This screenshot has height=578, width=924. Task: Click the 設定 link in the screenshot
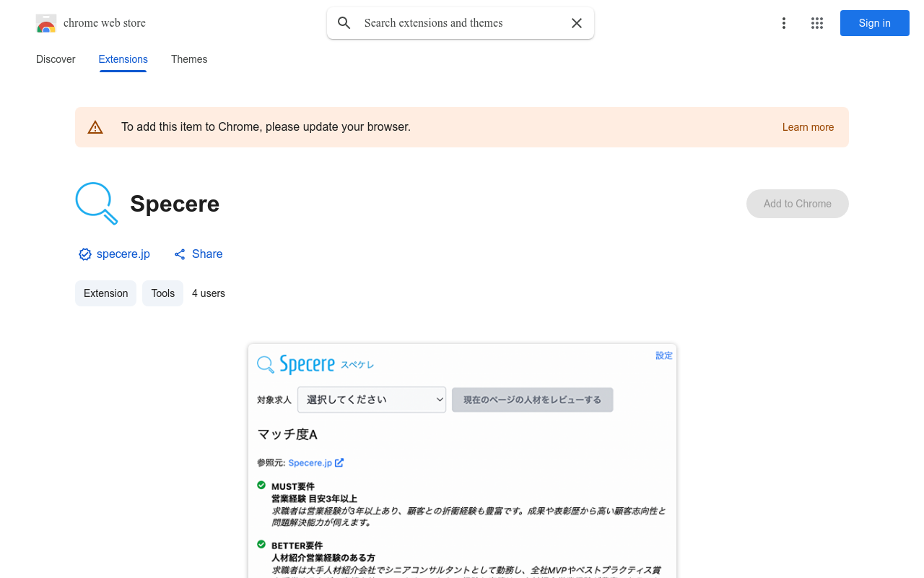[664, 355]
